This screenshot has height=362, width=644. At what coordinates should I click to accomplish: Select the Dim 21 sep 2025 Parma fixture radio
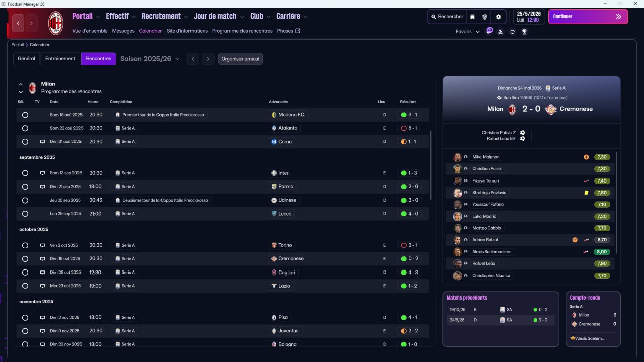(x=25, y=187)
